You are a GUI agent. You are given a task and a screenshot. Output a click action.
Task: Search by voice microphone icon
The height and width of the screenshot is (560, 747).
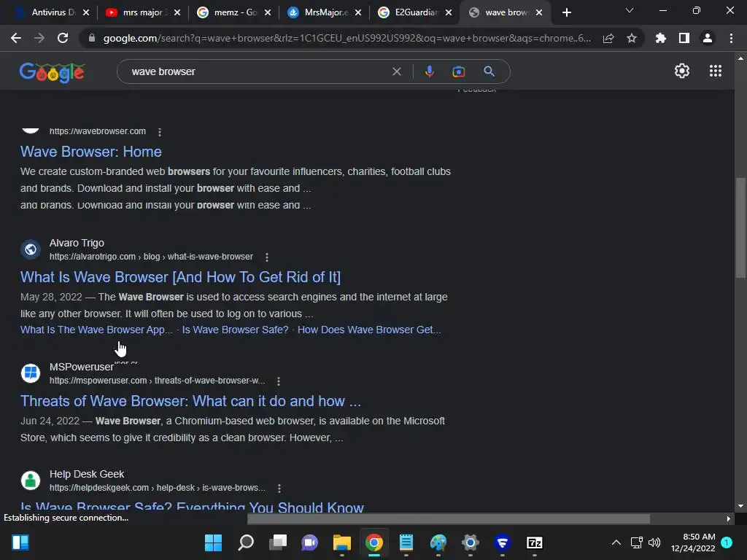[x=429, y=71]
